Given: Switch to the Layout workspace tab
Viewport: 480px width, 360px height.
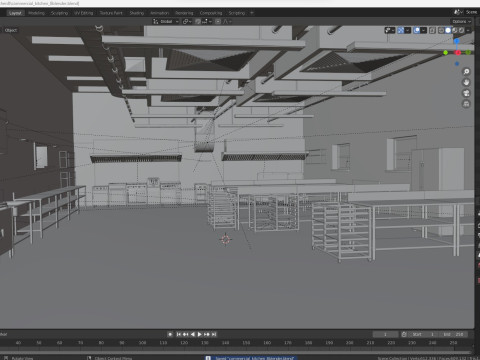Looking at the screenshot, I should coord(15,13).
